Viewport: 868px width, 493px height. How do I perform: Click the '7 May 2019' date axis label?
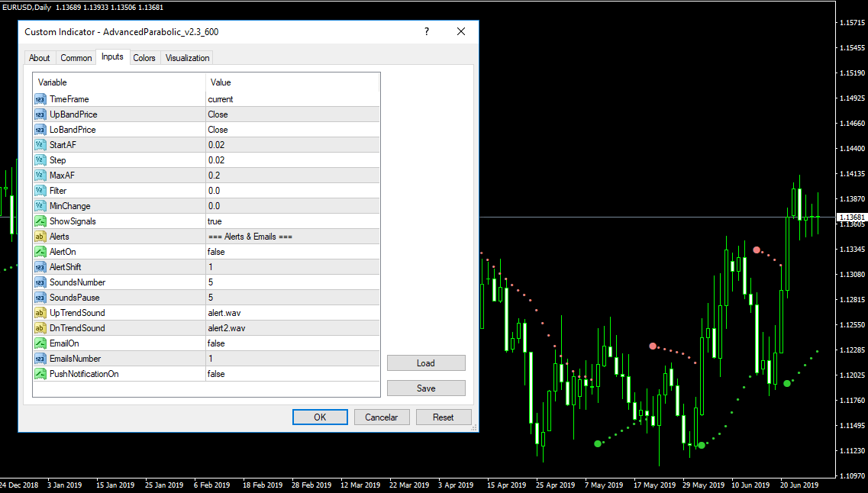(604, 485)
